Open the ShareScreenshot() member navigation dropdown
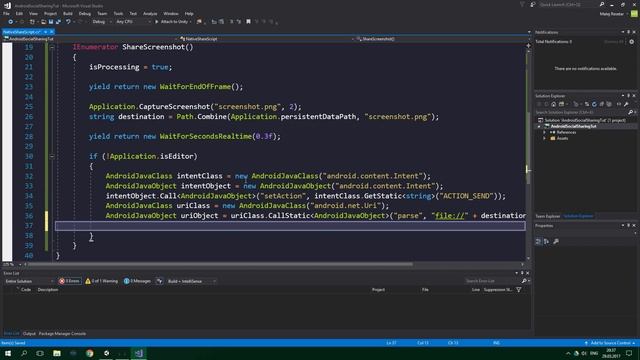Viewport: 640px width, 360px height. [x=442, y=39]
